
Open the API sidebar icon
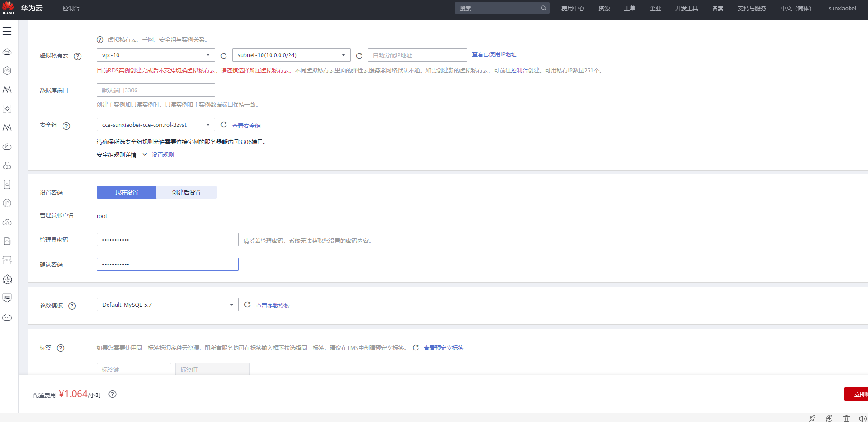pyautogui.click(x=7, y=260)
